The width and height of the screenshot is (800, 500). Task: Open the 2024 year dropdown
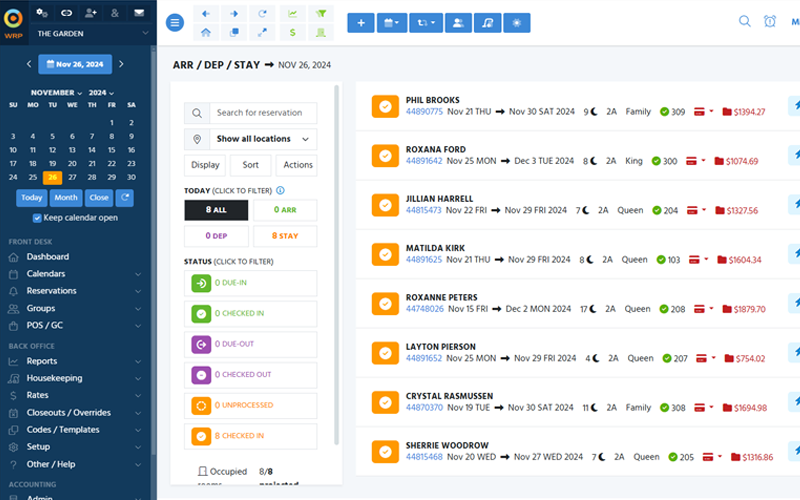pos(101,93)
